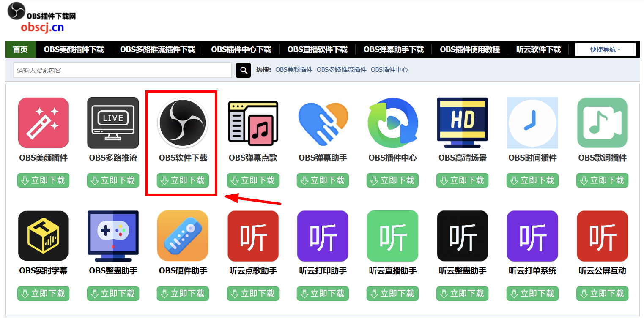Focus the 请输入搜索内容 search field
The image size is (644, 319).
click(122, 70)
